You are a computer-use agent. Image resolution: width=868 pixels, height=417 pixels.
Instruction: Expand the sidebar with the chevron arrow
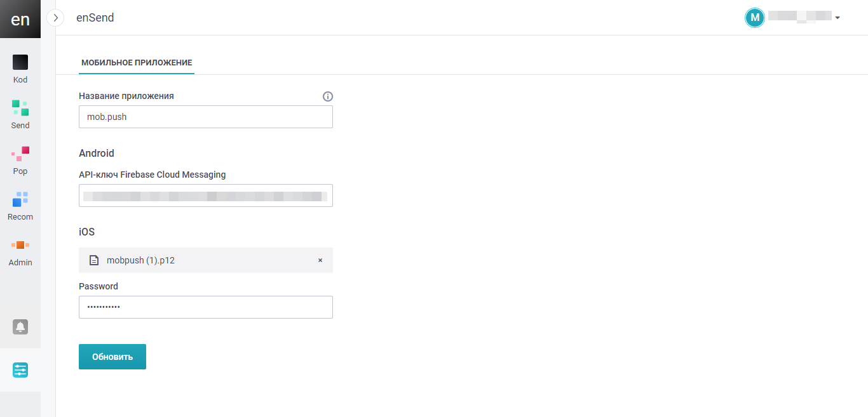point(56,18)
